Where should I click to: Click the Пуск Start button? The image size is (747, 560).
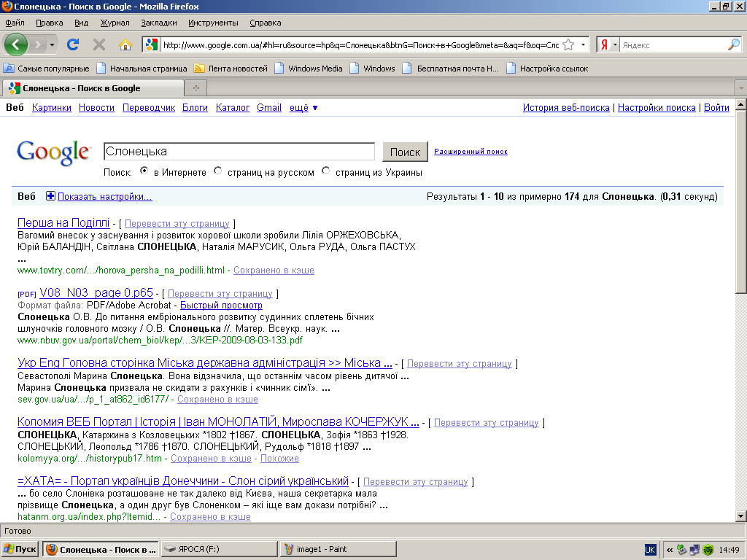[20, 549]
